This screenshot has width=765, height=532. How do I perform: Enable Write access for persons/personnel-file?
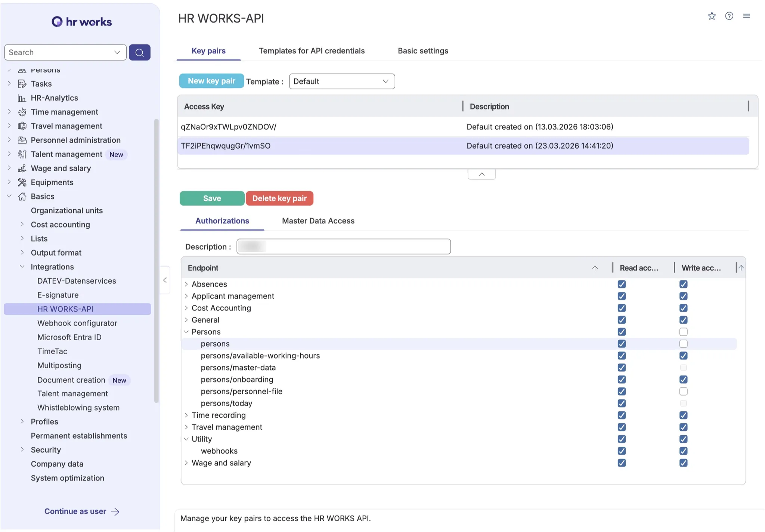point(684,392)
